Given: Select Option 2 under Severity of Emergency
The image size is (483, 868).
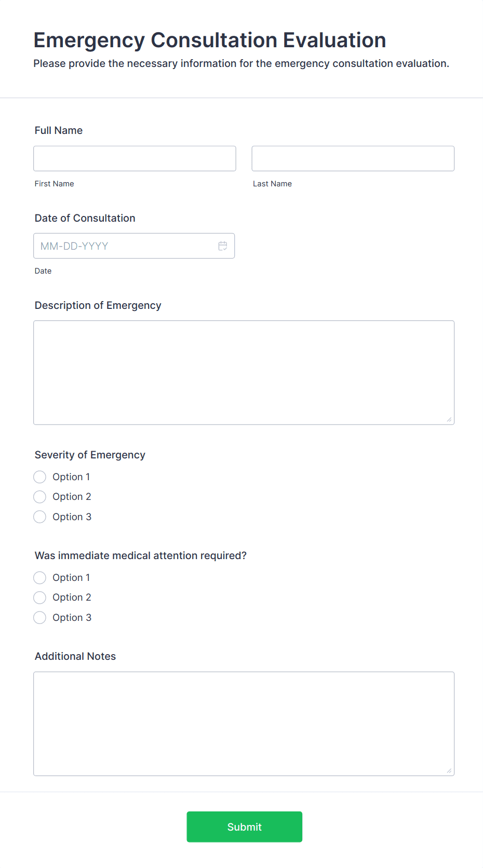Looking at the screenshot, I should (39, 496).
